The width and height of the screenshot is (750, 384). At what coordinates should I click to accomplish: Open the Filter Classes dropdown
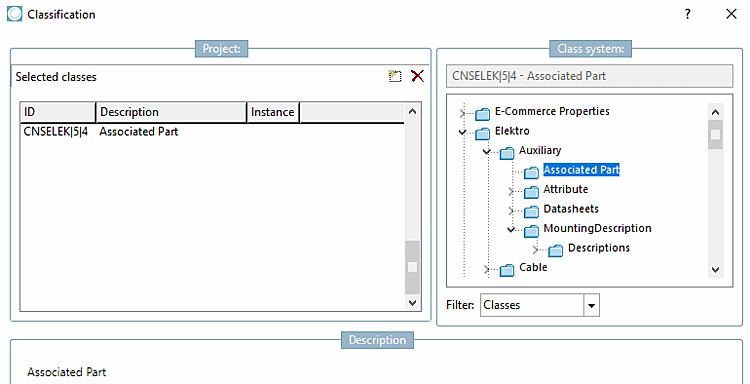[x=591, y=305]
